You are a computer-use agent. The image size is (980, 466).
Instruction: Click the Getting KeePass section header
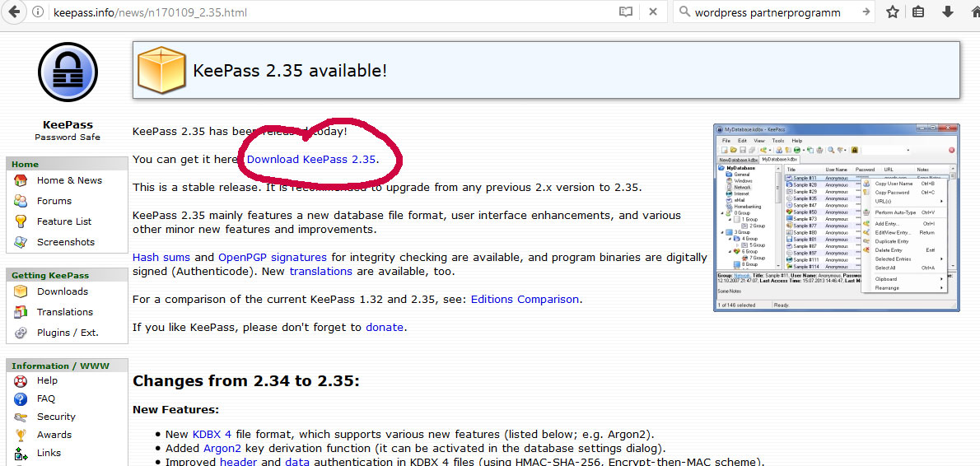click(x=67, y=275)
